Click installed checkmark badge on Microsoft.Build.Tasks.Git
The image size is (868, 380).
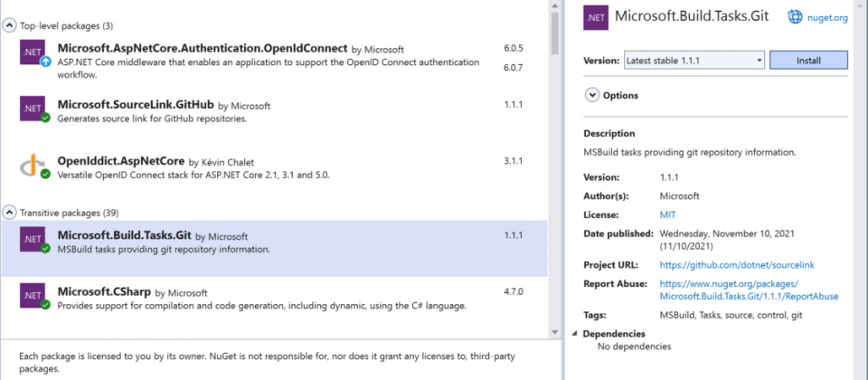[46, 248]
